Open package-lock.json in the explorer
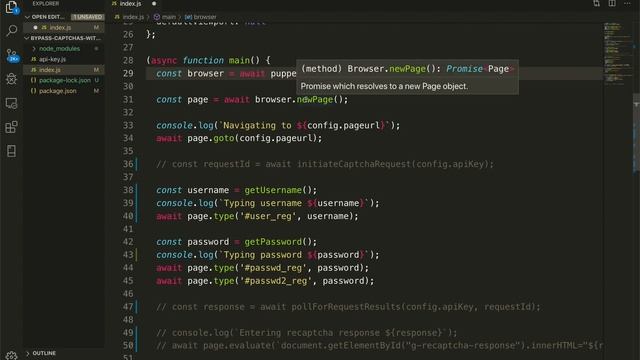 [64, 80]
